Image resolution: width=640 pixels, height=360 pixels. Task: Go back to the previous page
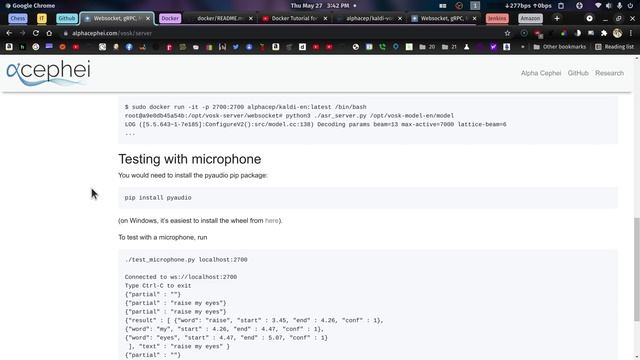[9, 33]
